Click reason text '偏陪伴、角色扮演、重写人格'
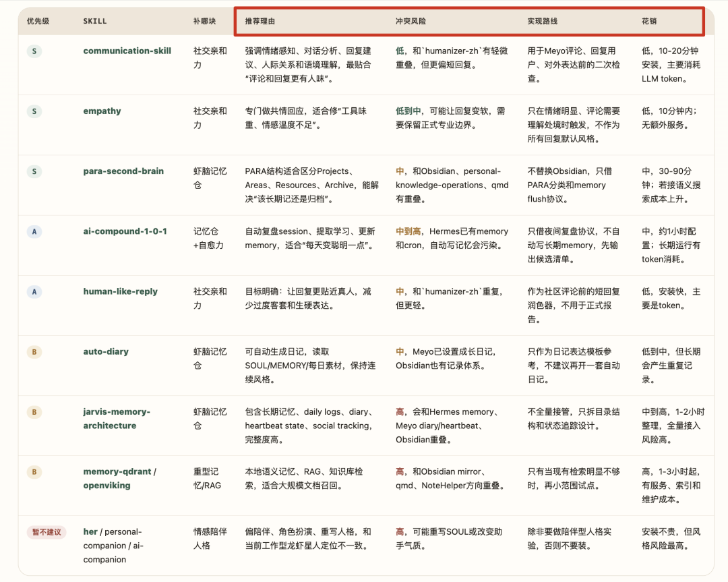This screenshot has height=582, width=728. pyautogui.click(x=308, y=539)
